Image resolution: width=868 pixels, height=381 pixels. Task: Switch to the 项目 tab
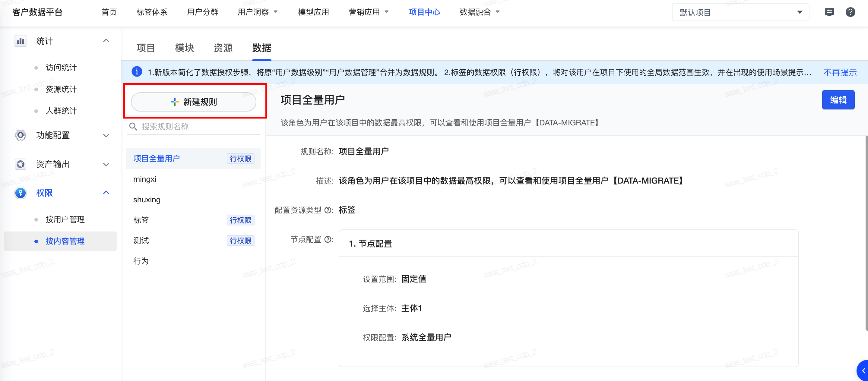[146, 48]
